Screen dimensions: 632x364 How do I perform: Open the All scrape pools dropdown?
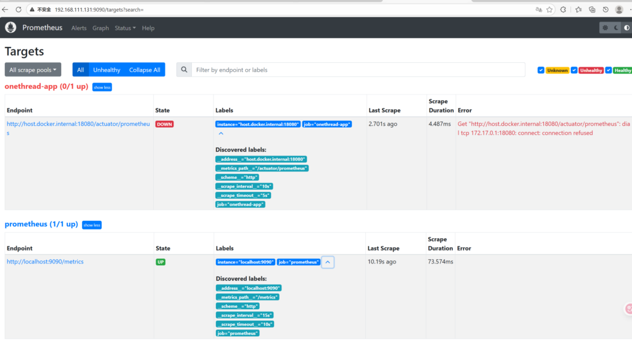(x=33, y=70)
